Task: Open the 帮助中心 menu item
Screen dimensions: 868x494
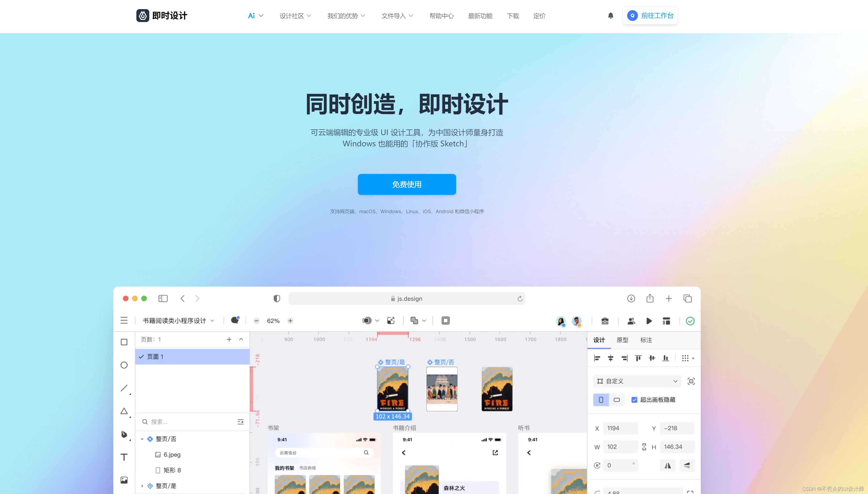Action: (x=441, y=16)
